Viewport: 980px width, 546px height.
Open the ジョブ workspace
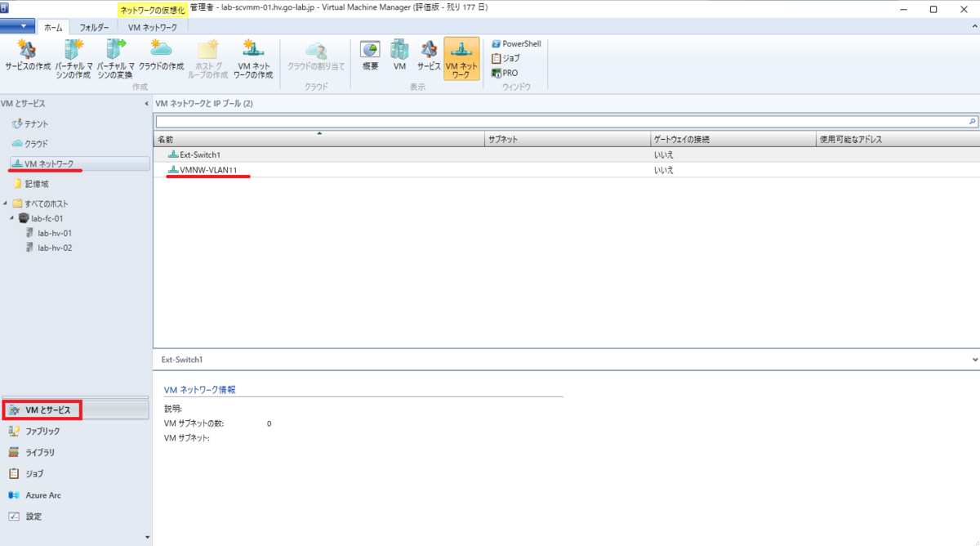76,473
